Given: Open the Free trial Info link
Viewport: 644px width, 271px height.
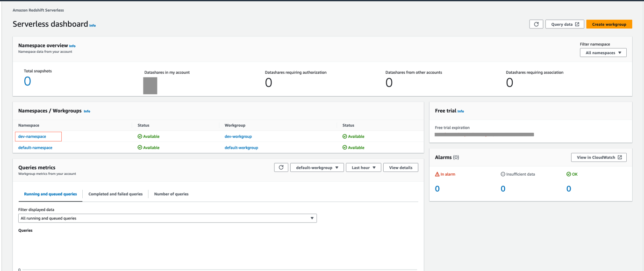Looking at the screenshot, I should (461, 111).
